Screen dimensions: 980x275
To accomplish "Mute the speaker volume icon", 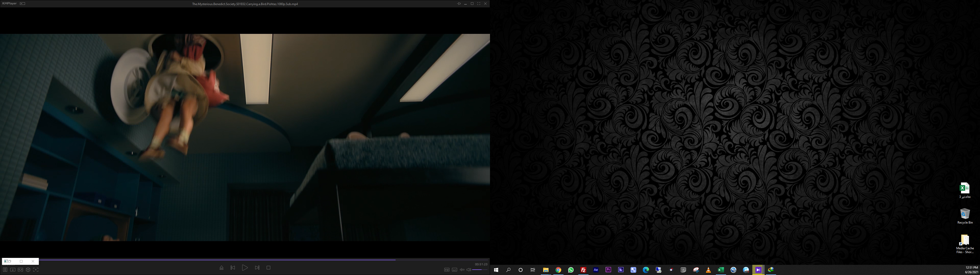I will [469, 270].
